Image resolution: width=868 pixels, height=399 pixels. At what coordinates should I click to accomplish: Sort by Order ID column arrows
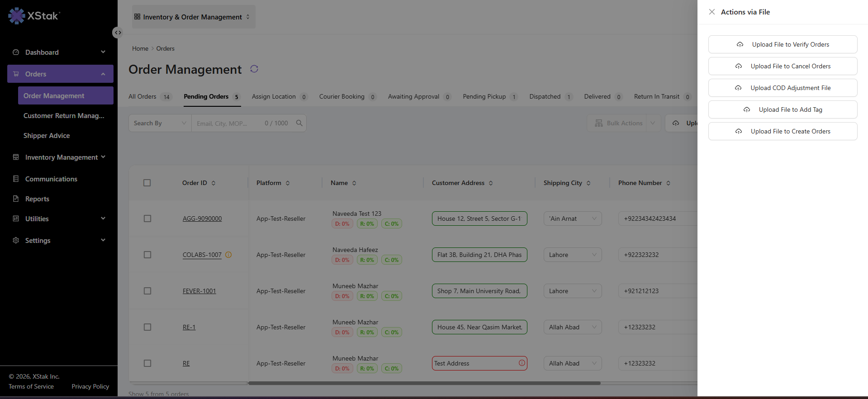[x=213, y=183]
